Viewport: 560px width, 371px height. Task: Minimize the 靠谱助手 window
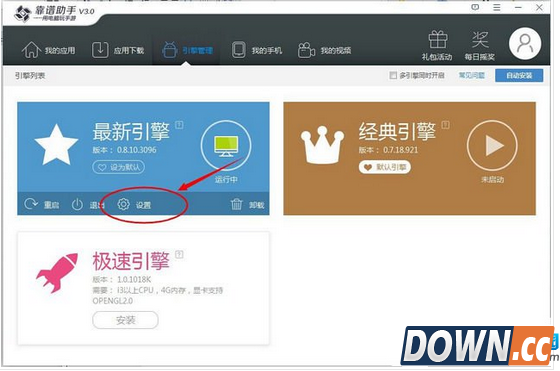(518, 7)
